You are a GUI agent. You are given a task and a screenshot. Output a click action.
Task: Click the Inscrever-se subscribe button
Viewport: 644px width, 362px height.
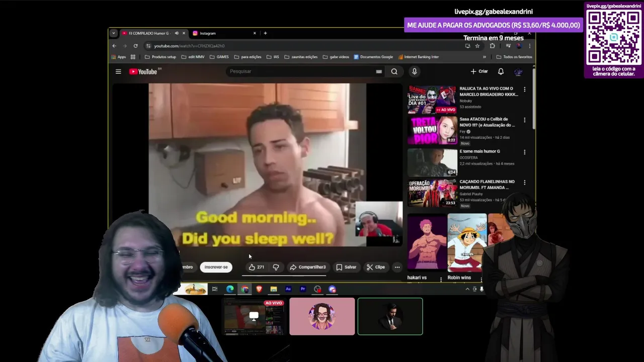coord(216,267)
